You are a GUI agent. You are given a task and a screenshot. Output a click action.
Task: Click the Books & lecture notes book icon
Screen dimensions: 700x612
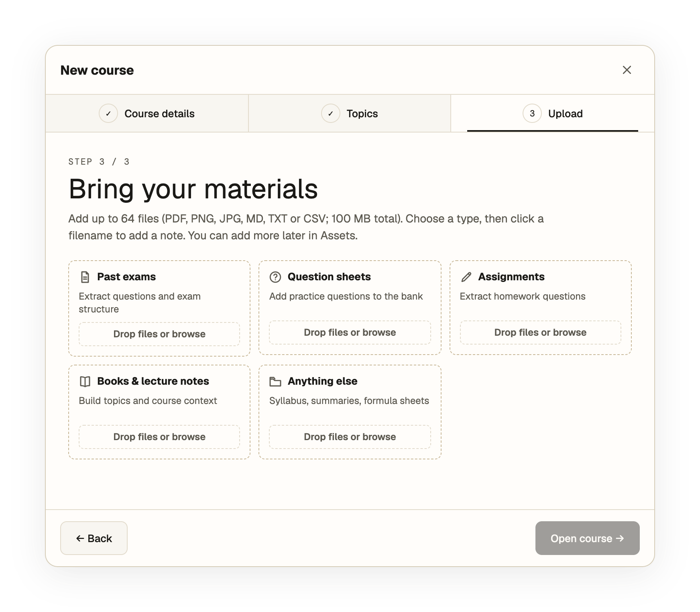tap(85, 381)
